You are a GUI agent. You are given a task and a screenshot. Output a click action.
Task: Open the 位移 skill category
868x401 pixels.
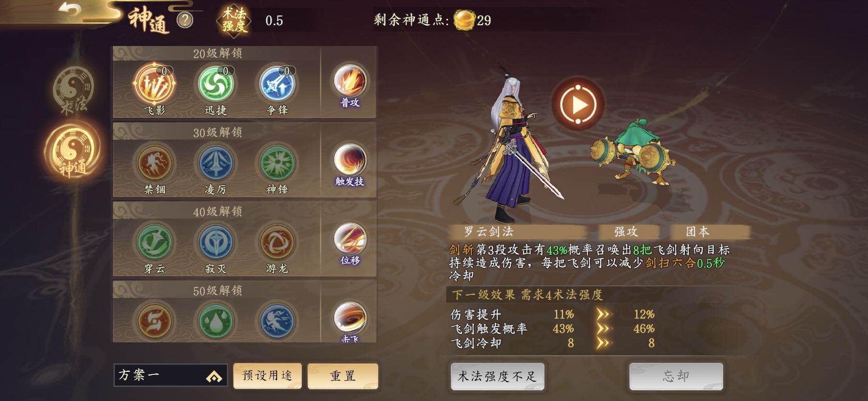click(349, 244)
